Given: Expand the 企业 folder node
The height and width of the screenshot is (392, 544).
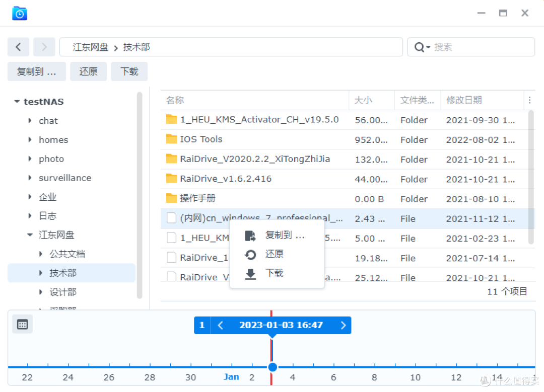Looking at the screenshot, I should click(30, 197).
